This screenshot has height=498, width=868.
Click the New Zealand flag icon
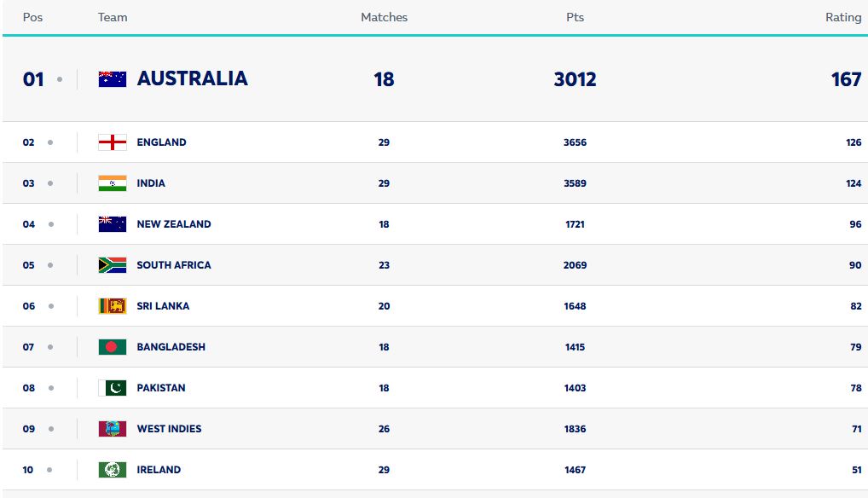(x=113, y=224)
